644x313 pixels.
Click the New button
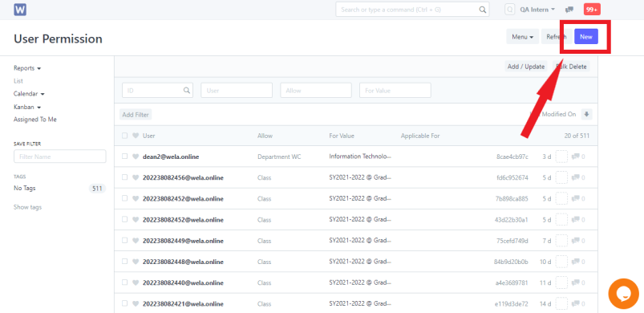pos(586,37)
